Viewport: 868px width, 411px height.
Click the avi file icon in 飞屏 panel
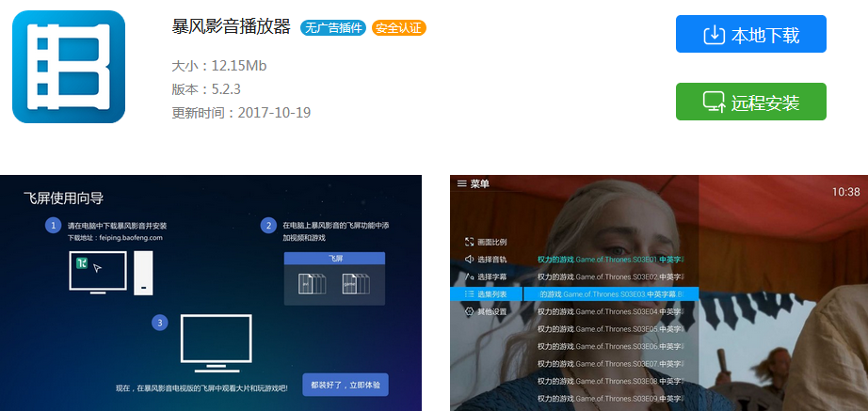[312, 283]
